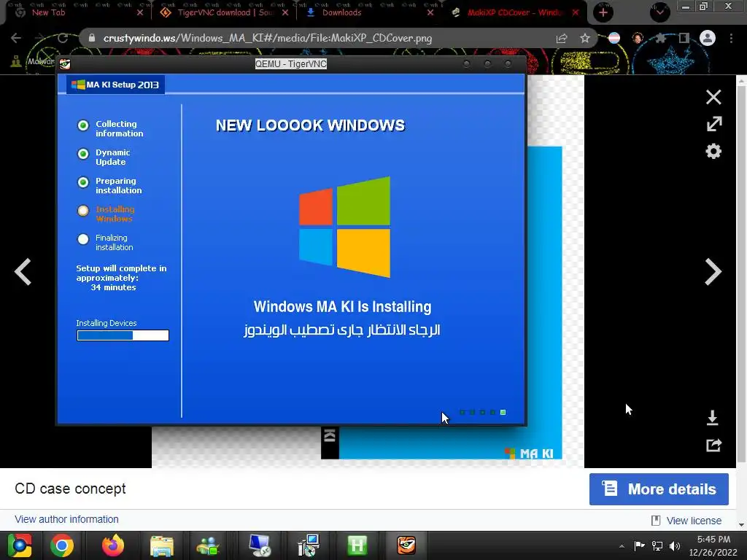
Task: Click the Installing Devices progress bar
Action: click(123, 335)
